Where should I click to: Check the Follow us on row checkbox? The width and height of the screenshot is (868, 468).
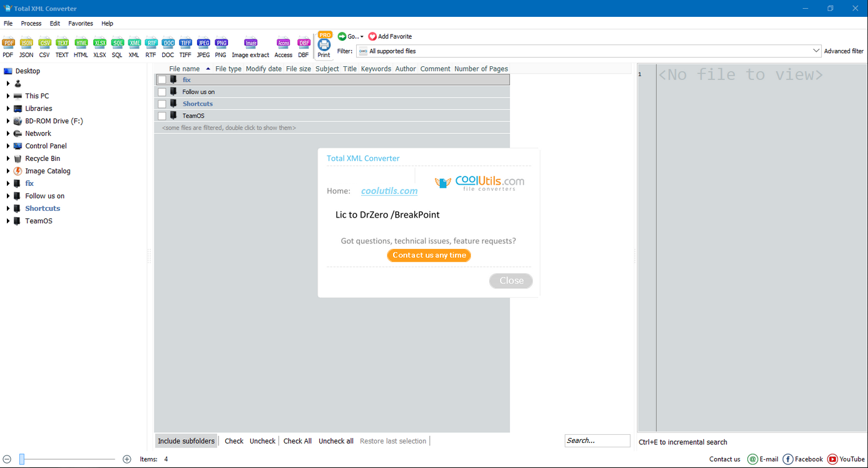click(x=162, y=92)
